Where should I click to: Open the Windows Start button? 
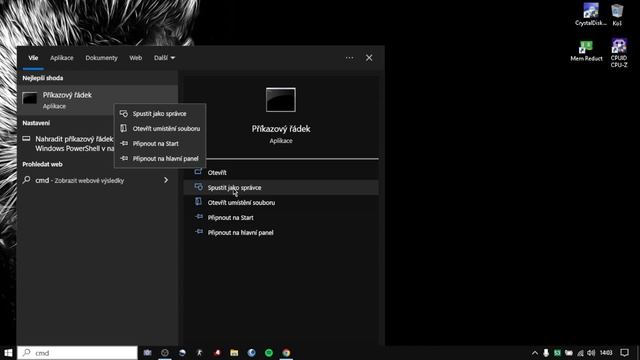click(8, 353)
